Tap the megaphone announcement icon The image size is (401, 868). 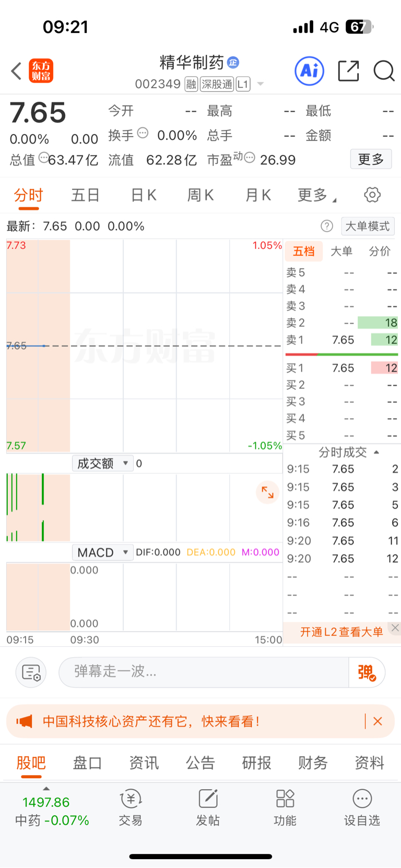(24, 721)
